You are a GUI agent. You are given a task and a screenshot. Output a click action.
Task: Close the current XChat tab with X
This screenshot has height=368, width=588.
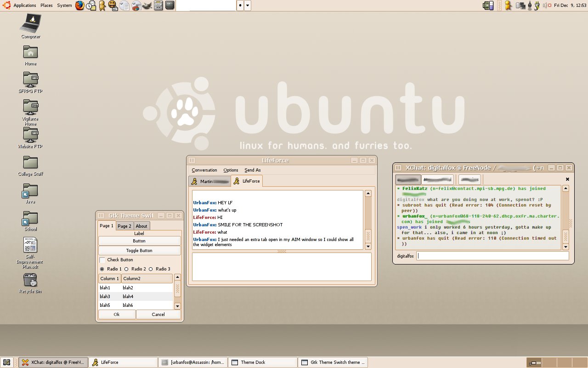(567, 179)
